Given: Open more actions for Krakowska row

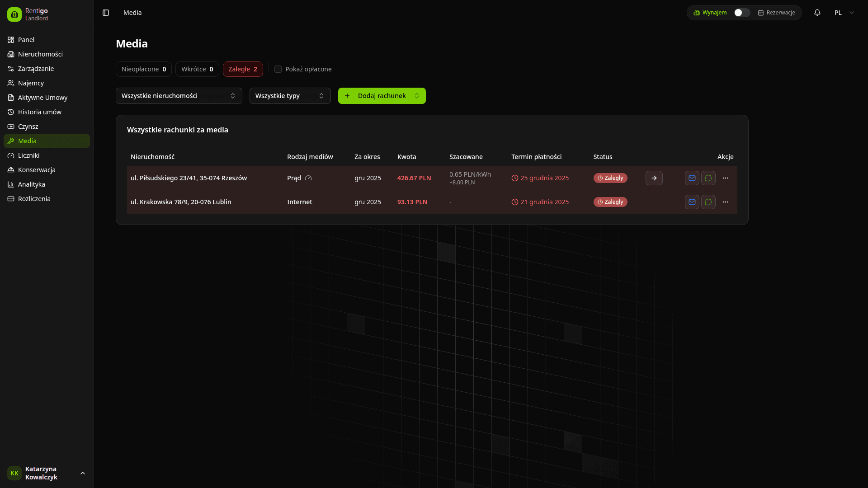Looking at the screenshot, I should pyautogui.click(x=725, y=202).
